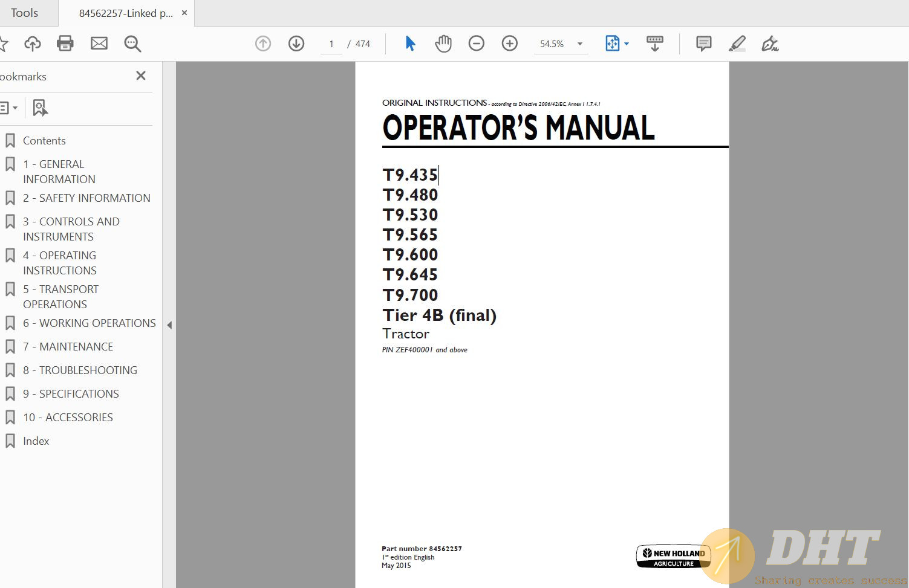Viewport: 909px width, 588px height.
Task: Close the Bookmarks panel
Action: coord(141,76)
